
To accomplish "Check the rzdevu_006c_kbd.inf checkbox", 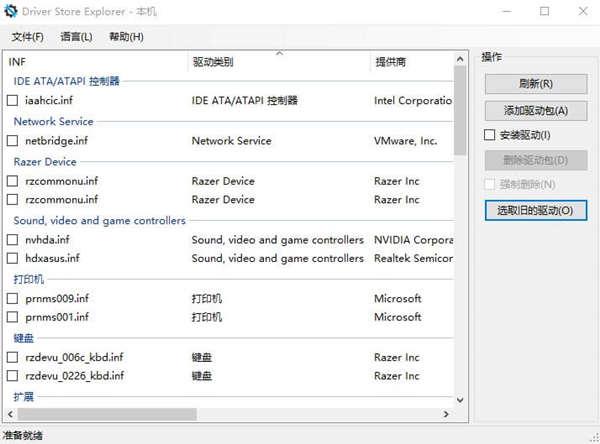I will click(12, 357).
